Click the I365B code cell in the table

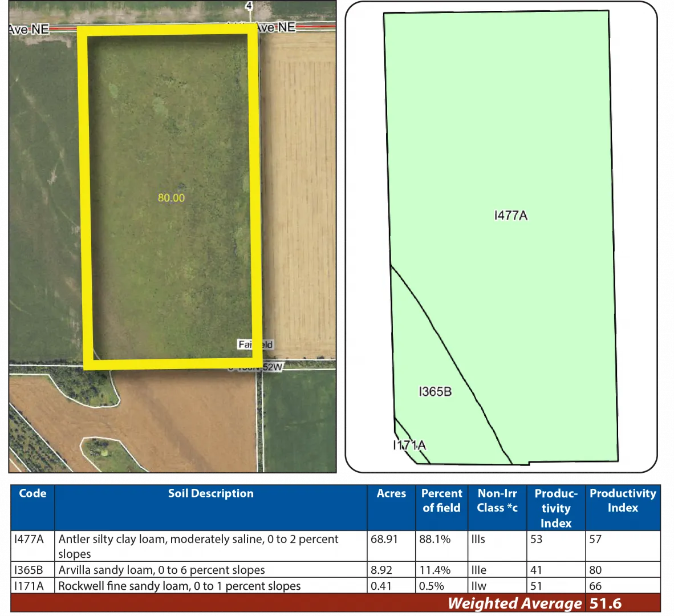coord(29,570)
